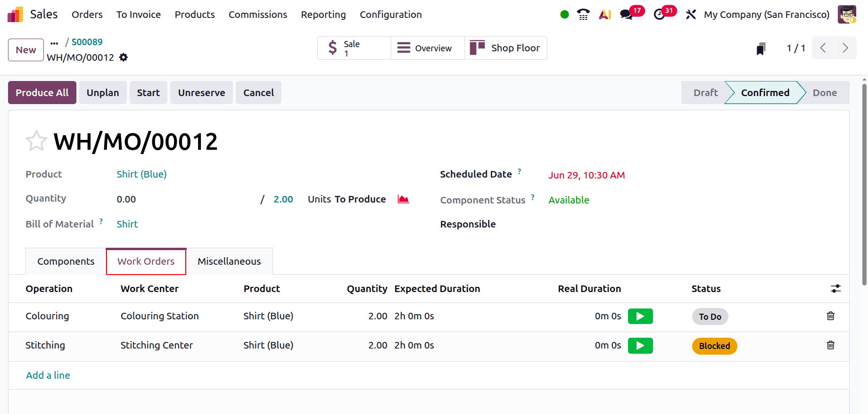
Task: Expand the breadcrumb ellipsis menu
Action: click(54, 43)
